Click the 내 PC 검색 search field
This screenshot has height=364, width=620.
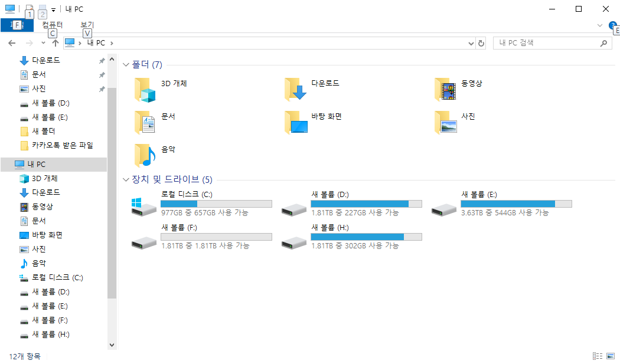coord(546,43)
